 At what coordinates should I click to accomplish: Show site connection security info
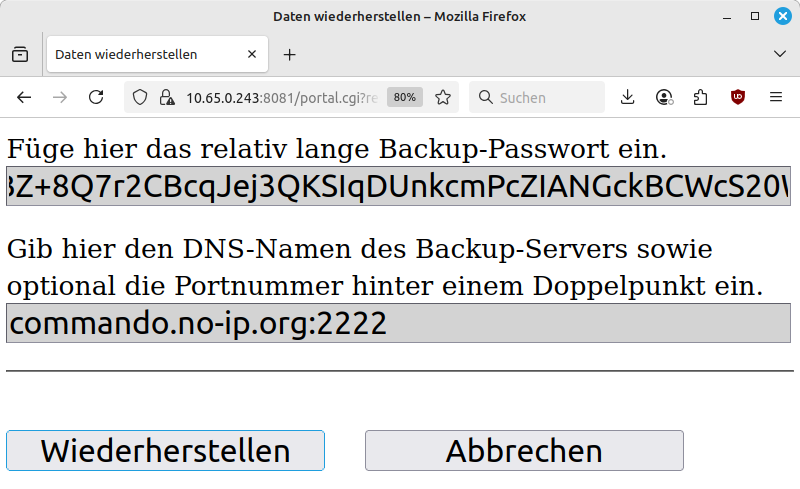tap(166, 97)
